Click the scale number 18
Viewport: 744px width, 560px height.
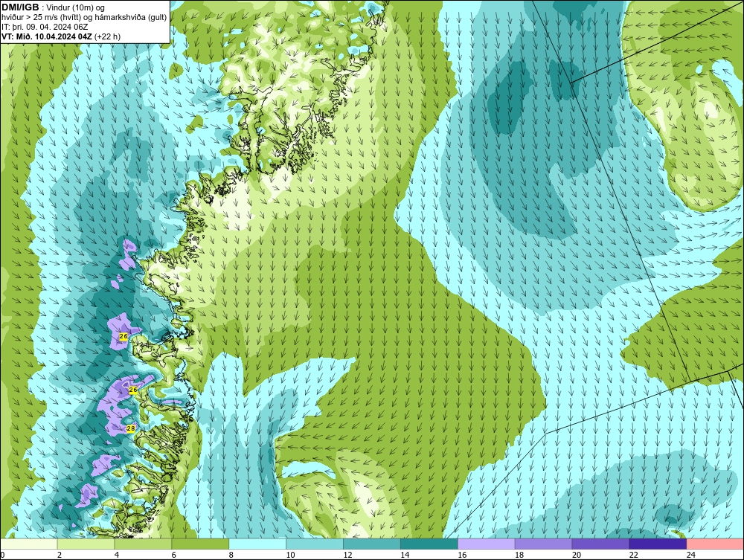[519, 555]
